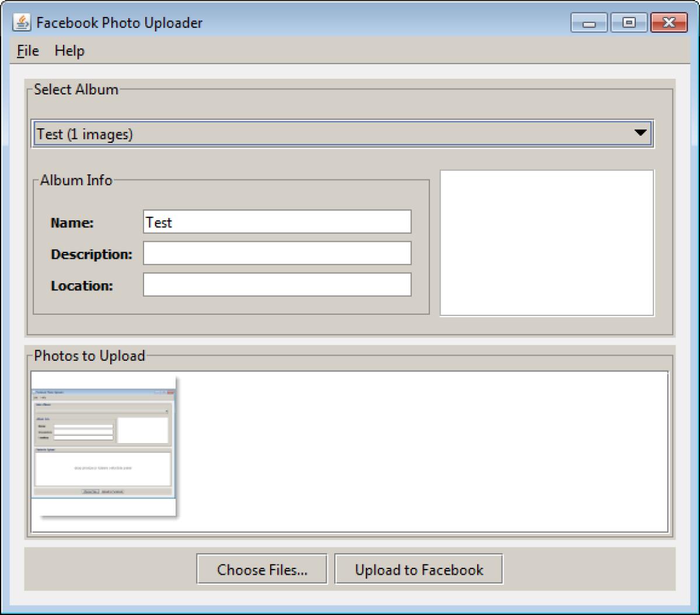Close the Facebook Photo Uploader window
The width and height of the screenshot is (700, 615).
pos(668,23)
